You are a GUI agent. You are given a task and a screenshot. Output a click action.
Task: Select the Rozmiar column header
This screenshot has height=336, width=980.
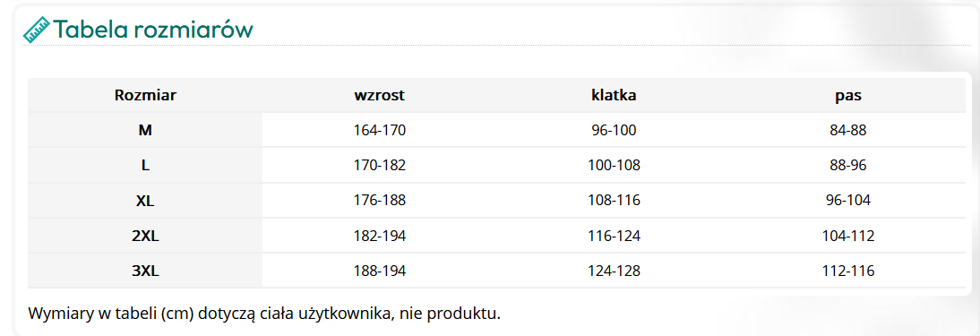pyautogui.click(x=145, y=96)
